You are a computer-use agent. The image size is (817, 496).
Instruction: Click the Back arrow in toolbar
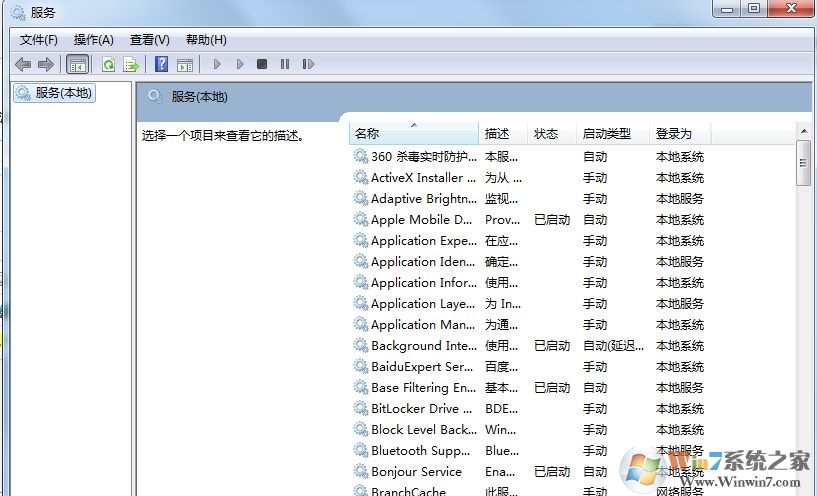point(23,65)
